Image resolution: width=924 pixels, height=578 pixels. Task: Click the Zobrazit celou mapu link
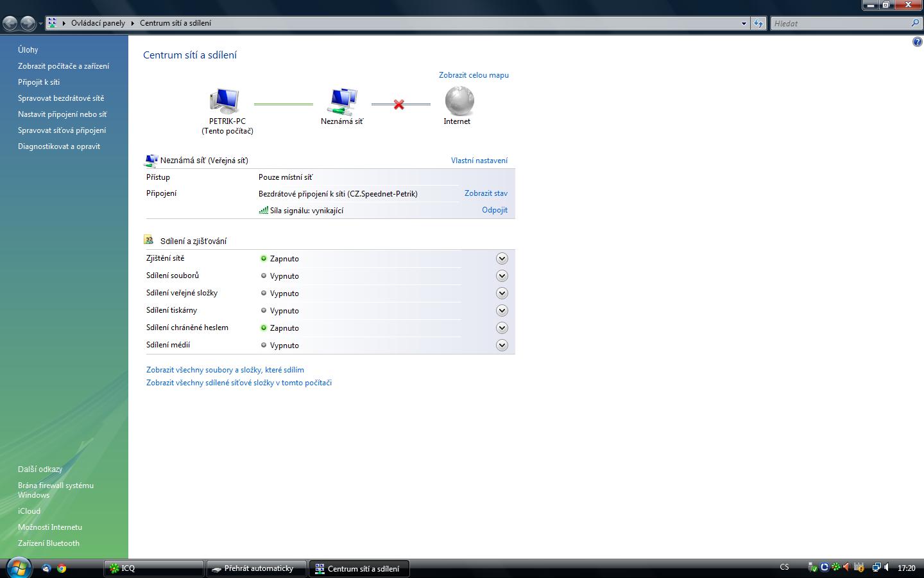(x=474, y=75)
